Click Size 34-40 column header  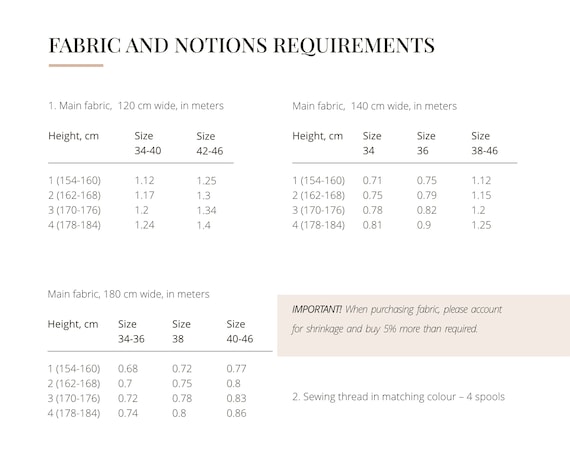click(x=148, y=143)
